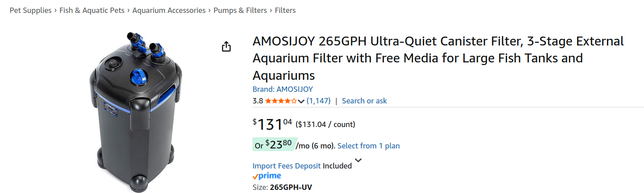Click the Prime logo badge
644x193 pixels.
[267, 176]
